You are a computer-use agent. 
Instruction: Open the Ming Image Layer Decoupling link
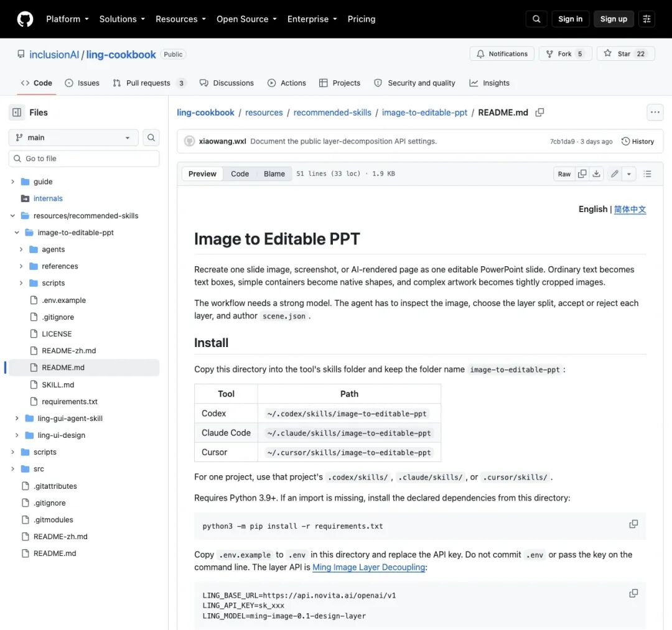tap(368, 567)
